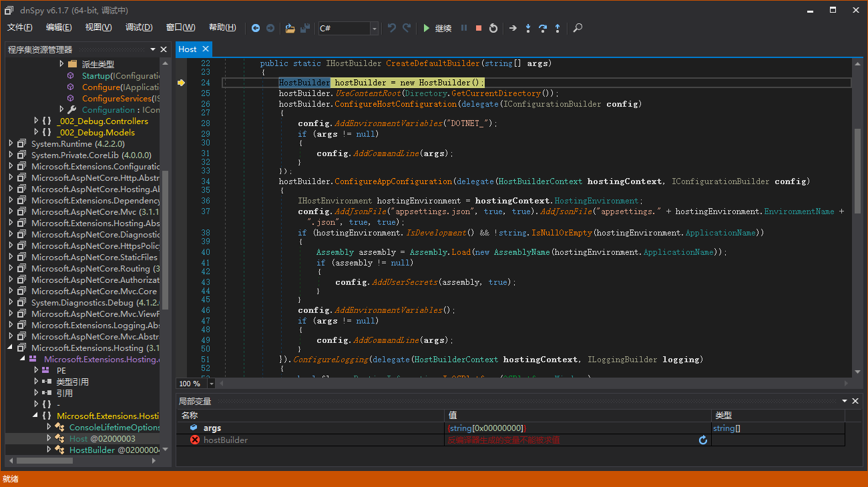The width and height of the screenshot is (868, 487).
Task: Open the 窗口(W) menu
Action: 181,27
